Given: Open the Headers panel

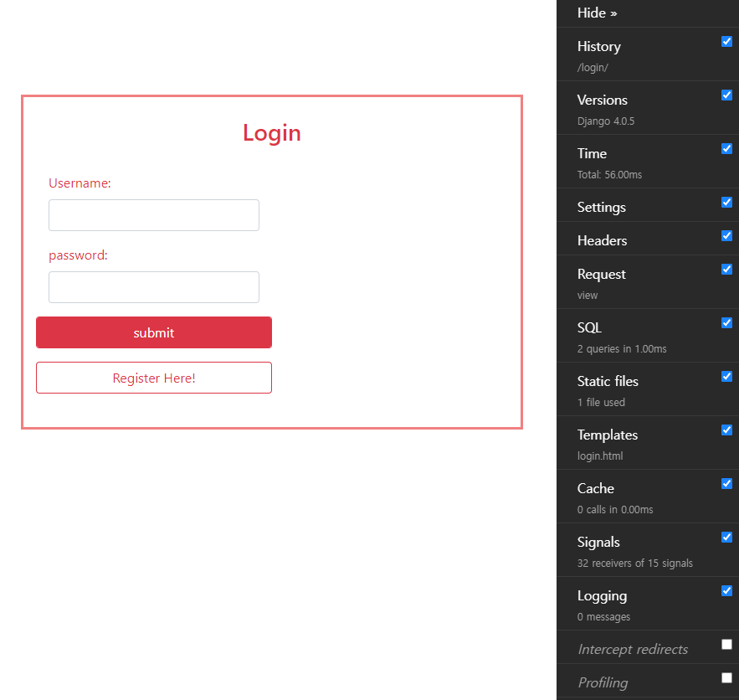Looking at the screenshot, I should [x=603, y=241].
